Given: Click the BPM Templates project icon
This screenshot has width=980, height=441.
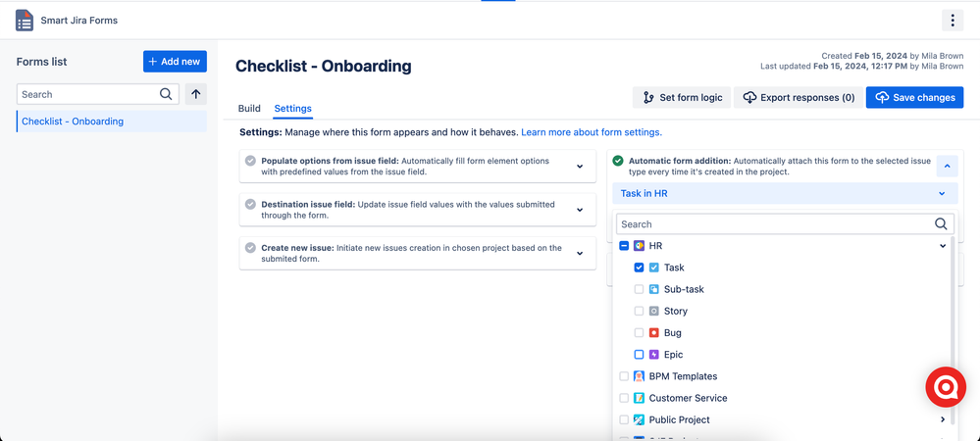Looking at the screenshot, I should coord(639,376).
